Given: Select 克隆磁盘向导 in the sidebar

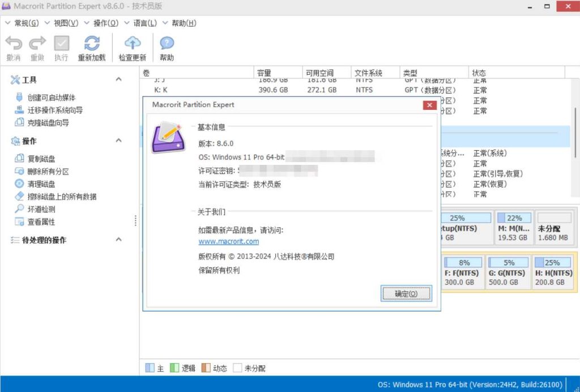Looking at the screenshot, I should [x=48, y=123].
